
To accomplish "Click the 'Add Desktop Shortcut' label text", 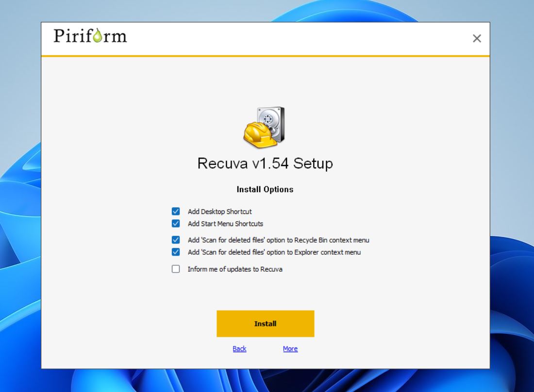I will click(x=219, y=211).
